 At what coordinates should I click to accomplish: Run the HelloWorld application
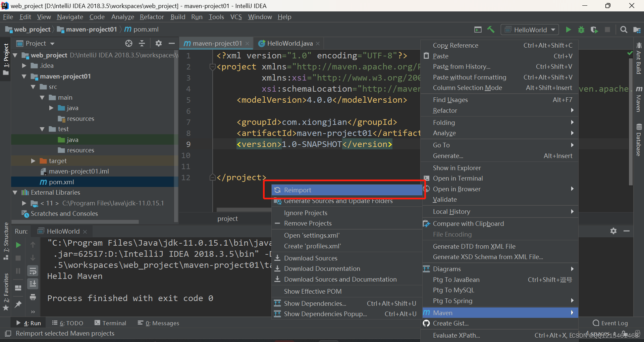coord(568,30)
